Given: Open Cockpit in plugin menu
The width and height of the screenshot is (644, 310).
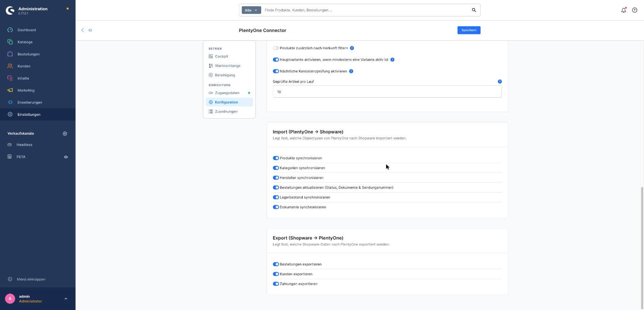Looking at the screenshot, I should (229, 56).
